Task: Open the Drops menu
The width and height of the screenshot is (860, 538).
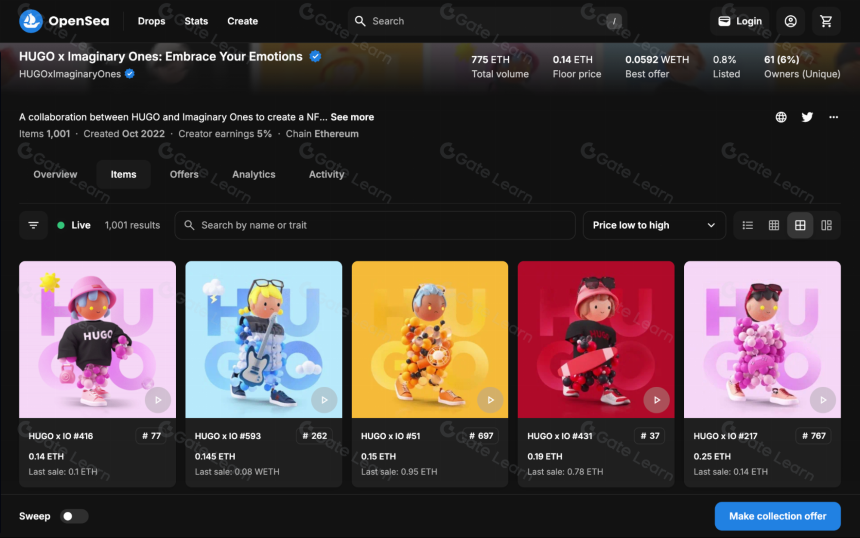Action: 151,21
